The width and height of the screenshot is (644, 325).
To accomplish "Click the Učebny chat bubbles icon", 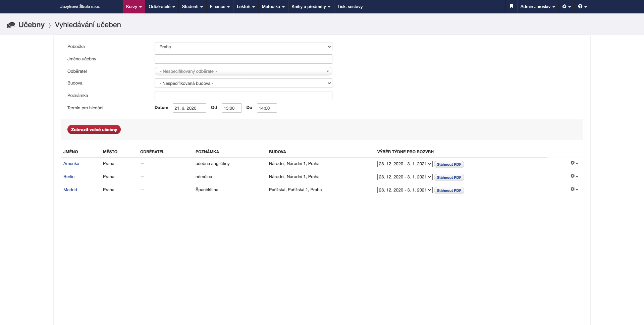I will pyautogui.click(x=11, y=25).
